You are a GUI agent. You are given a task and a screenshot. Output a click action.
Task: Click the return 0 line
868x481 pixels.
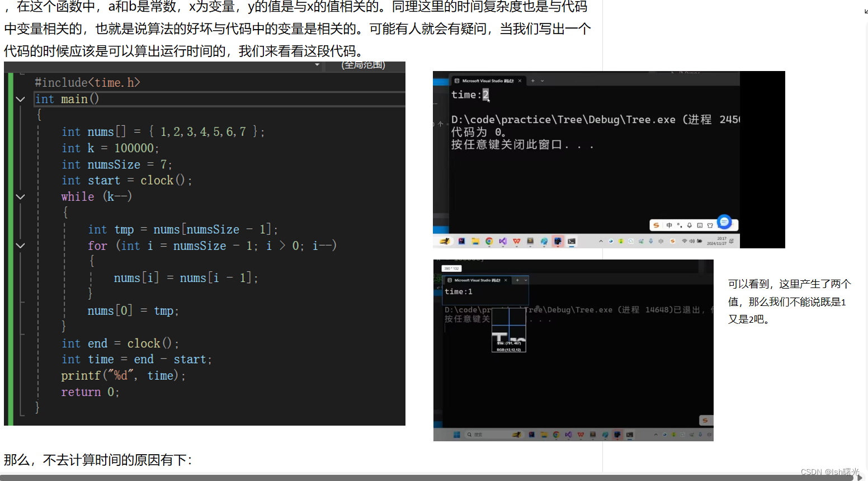click(x=90, y=392)
